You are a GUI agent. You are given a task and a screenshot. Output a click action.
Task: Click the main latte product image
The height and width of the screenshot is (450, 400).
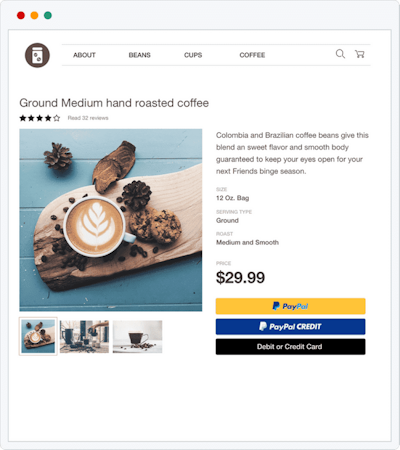(x=111, y=220)
